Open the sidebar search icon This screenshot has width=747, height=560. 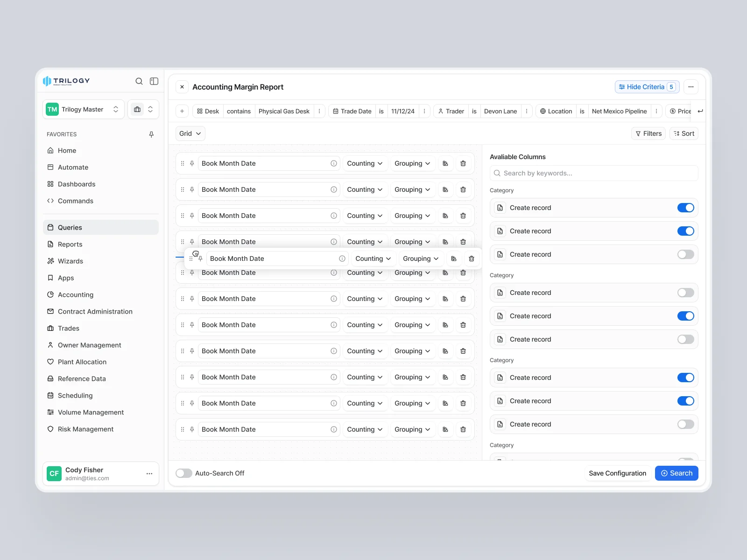pos(139,81)
